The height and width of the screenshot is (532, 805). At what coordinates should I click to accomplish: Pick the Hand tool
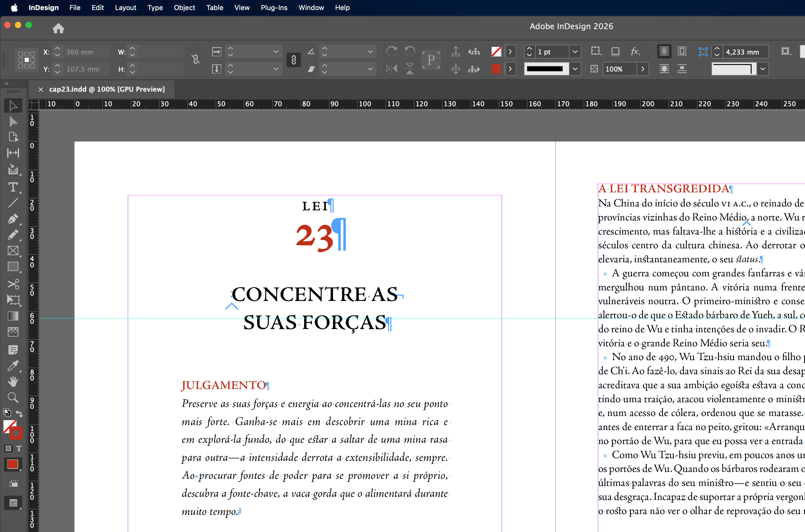point(13,382)
